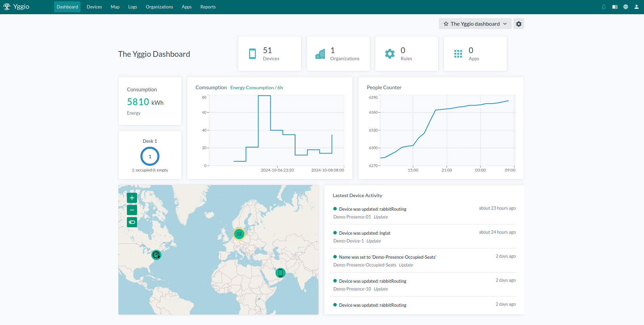Click Demo-Presence-Occupied-Seats device name
644x325 pixels.
pyautogui.click(x=364, y=265)
